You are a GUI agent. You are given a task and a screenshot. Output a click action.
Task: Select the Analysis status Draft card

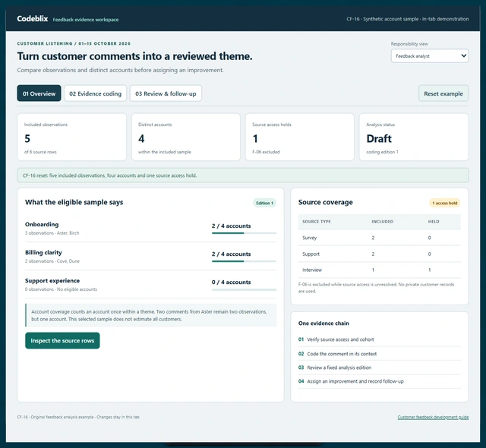(413, 137)
